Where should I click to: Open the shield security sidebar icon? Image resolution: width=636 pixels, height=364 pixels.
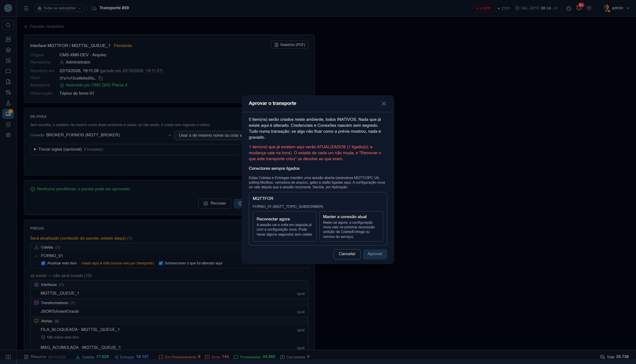[x=8, y=124]
